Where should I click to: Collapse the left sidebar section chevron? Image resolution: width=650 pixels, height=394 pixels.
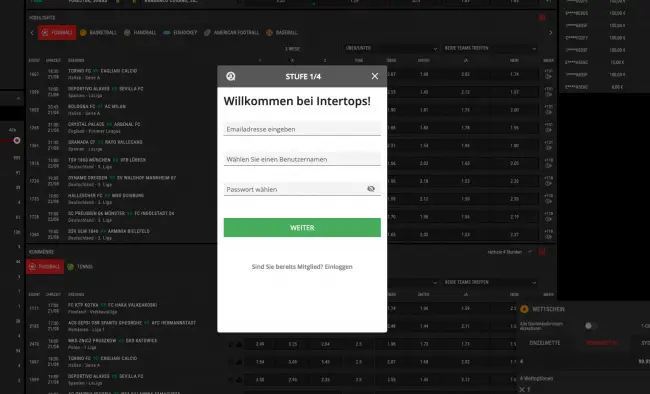coord(18,99)
